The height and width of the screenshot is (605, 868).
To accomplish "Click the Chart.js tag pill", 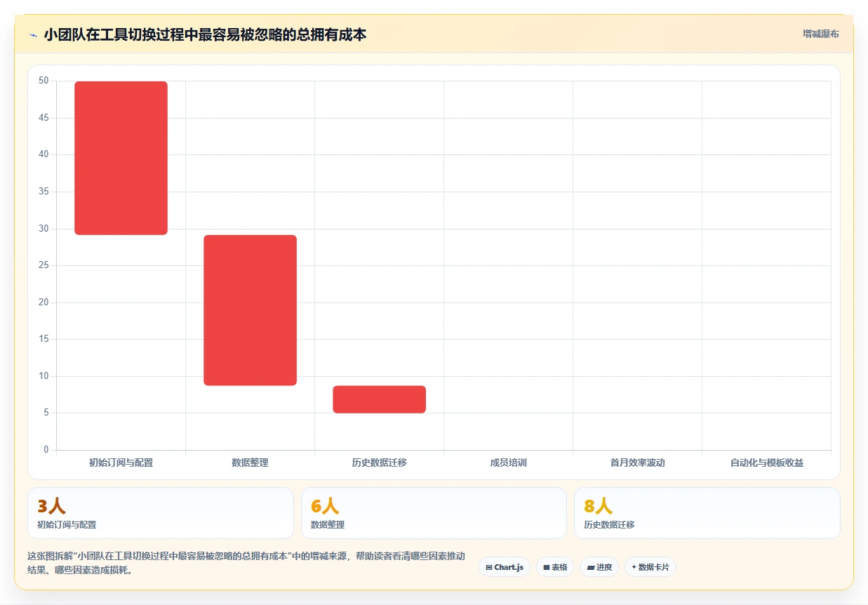I will [505, 567].
